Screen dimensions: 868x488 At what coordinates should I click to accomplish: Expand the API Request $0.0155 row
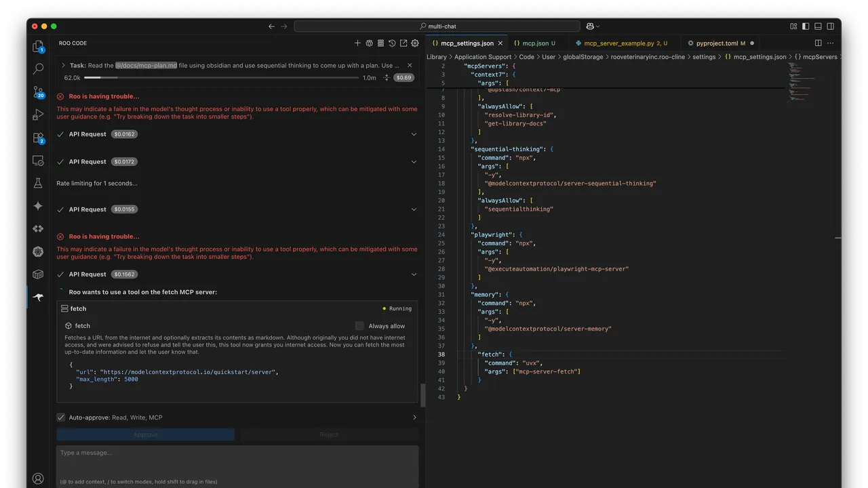click(414, 209)
